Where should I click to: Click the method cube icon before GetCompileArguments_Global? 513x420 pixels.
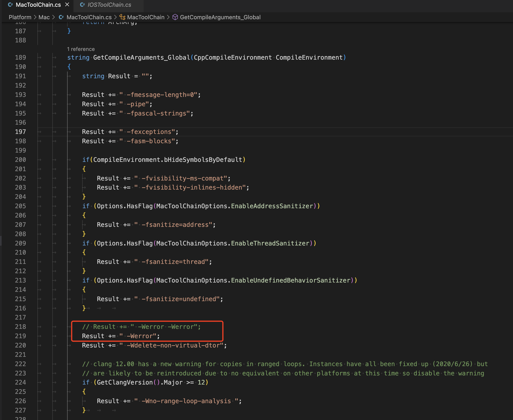click(175, 17)
